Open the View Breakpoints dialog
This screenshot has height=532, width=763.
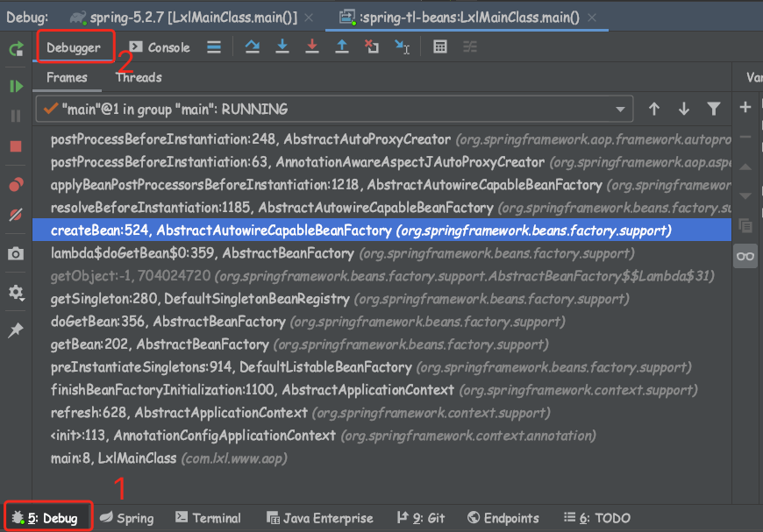click(x=16, y=185)
